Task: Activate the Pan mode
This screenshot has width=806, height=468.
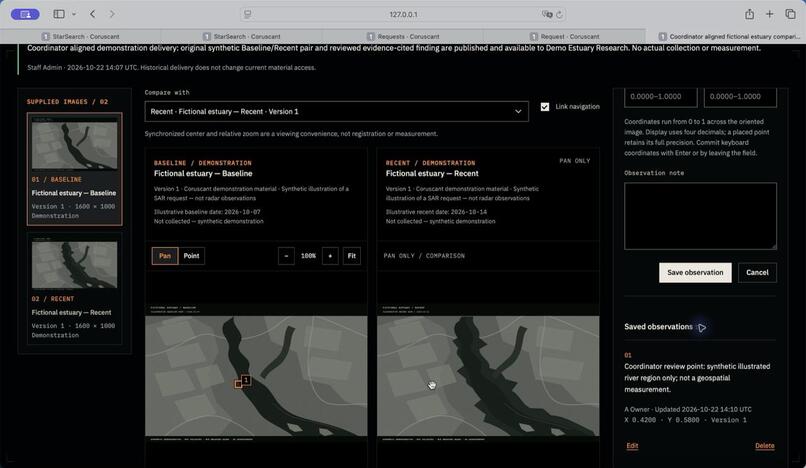Action: coord(165,256)
